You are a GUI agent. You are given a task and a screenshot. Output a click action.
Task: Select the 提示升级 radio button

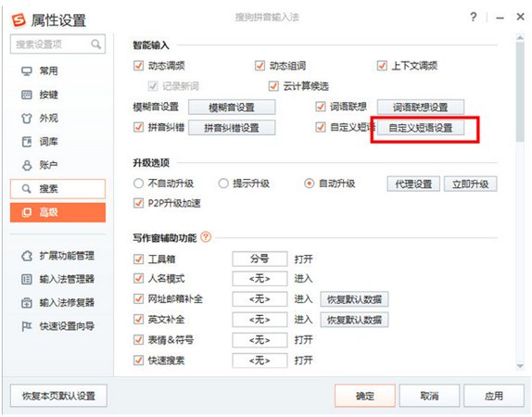pyautogui.click(x=223, y=183)
